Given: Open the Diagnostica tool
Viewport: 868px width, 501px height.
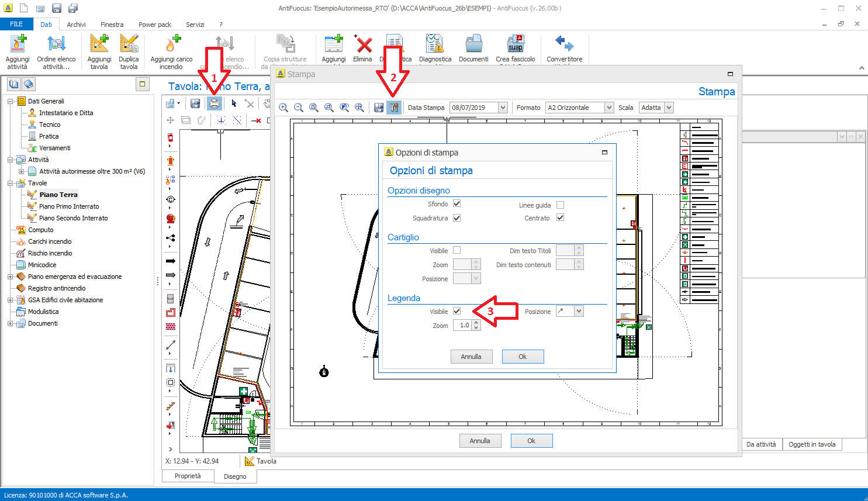Looking at the screenshot, I should click(x=435, y=44).
